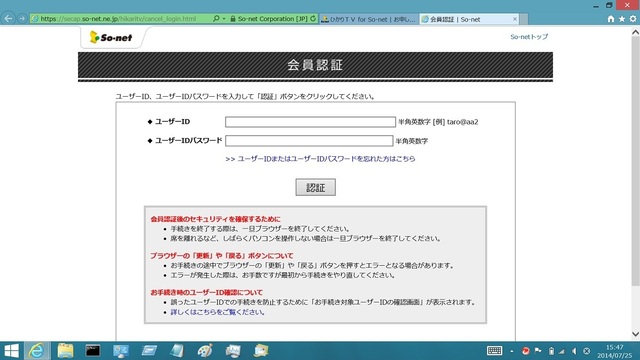Viewport: 640px width, 360px height.
Task: Click the heading 会員認証後のセキュリティを確保するために
Action: coord(216,219)
